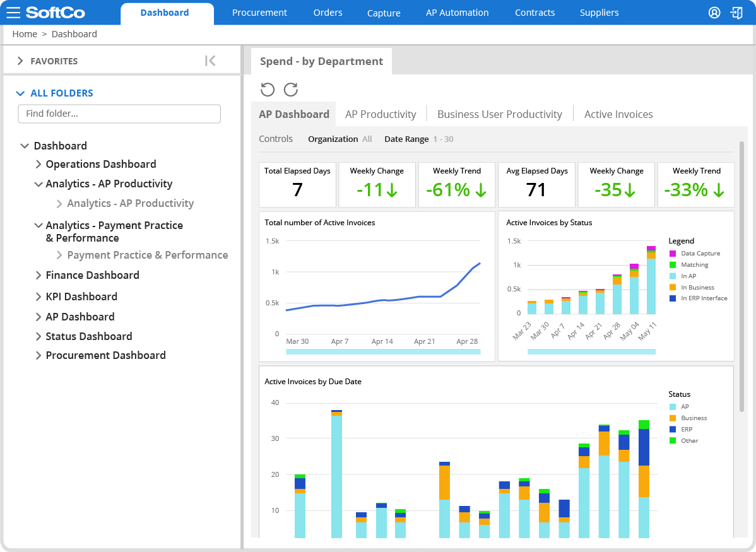Switch to the Active Invoices tab
The height and width of the screenshot is (552, 756).
click(618, 114)
